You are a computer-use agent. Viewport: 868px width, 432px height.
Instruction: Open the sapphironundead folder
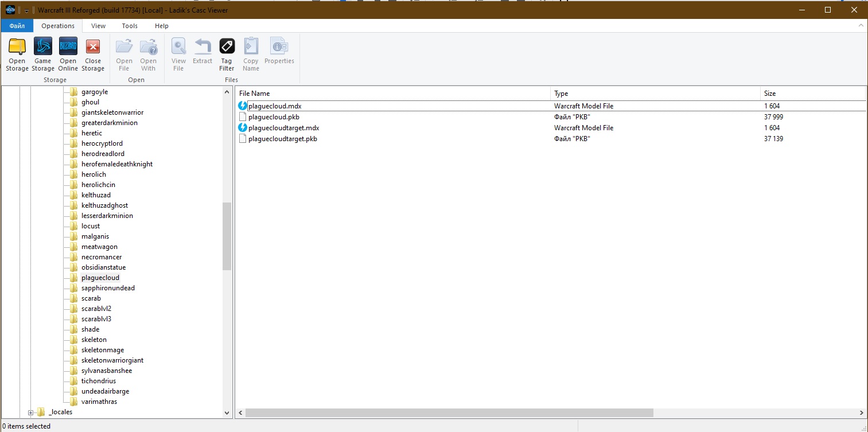pyautogui.click(x=108, y=288)
